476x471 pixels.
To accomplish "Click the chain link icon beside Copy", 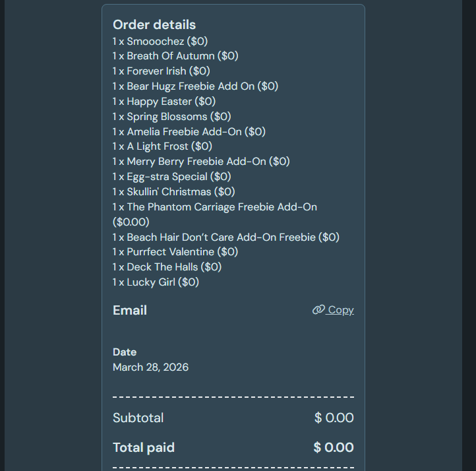I will tap(318, 310).
